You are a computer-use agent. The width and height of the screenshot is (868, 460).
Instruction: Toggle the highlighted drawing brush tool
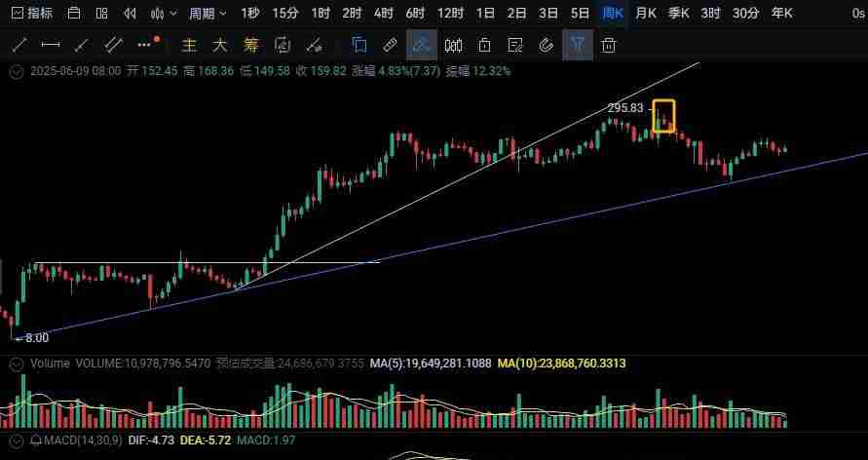tap(422, 45)
